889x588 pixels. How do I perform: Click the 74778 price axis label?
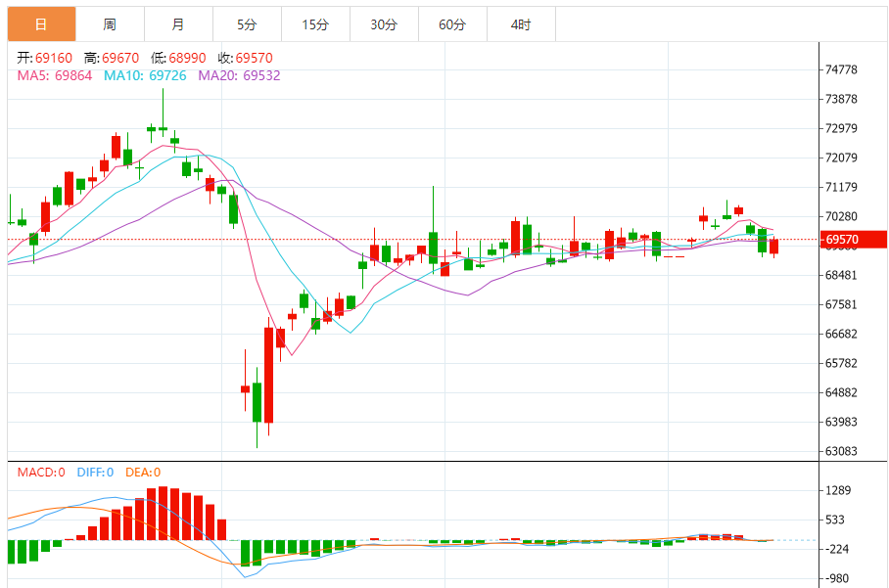click(x=841, y=69)
